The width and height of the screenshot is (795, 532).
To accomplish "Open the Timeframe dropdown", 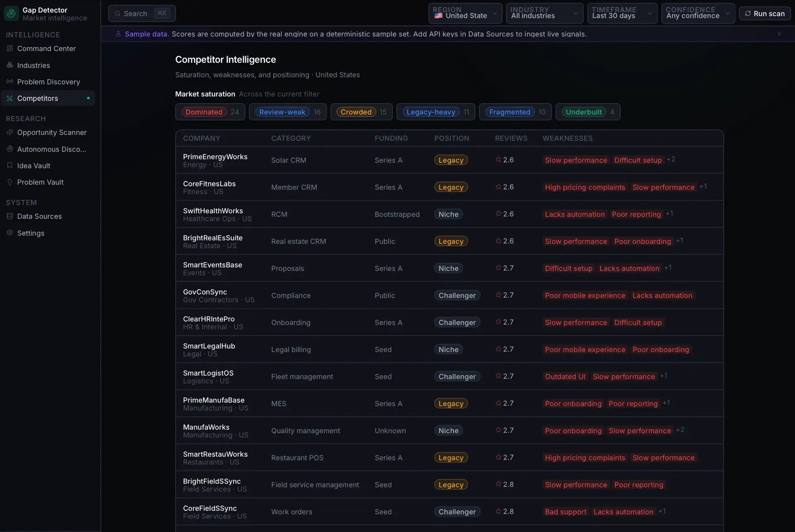I will [x=622, y=13].
